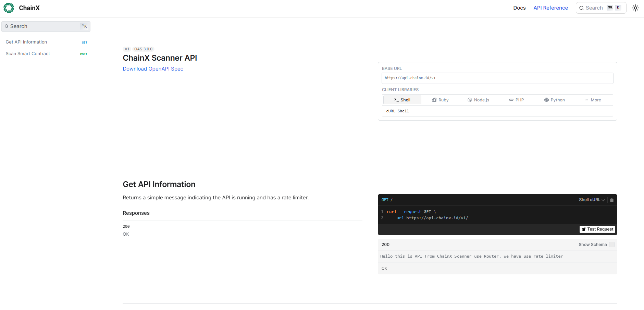This screenshot has height=310, width=644.
Task: Go to API Reference tab
Action: 550,8
